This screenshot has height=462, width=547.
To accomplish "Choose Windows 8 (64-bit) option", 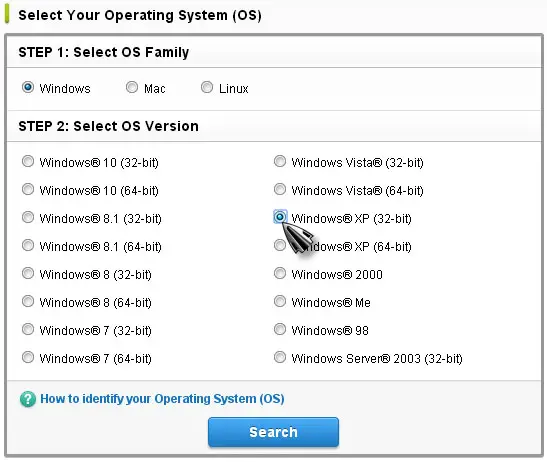I will [x=28, y=301].
